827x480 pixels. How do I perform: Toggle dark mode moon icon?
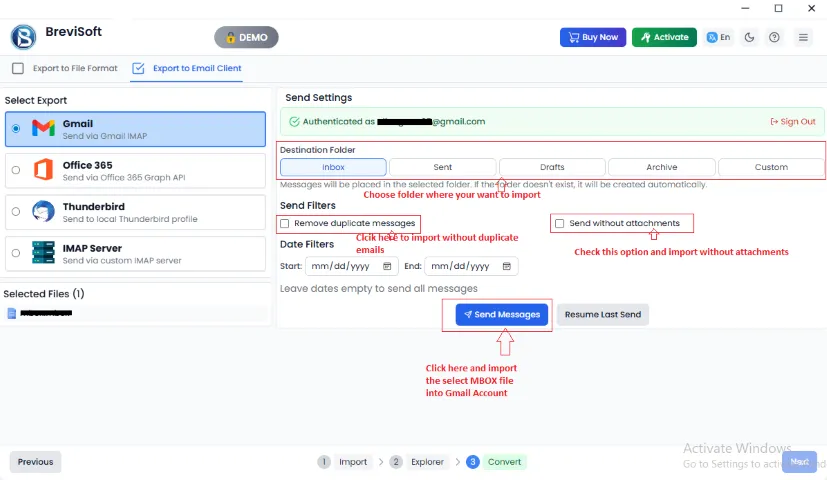749,37
